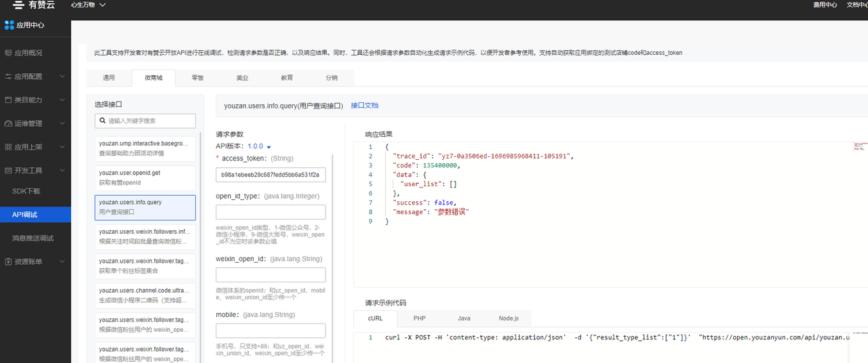Screen dimensions: 868x363
Task: Click the "code": 135400000 line
Action: (x=426, y=165)
